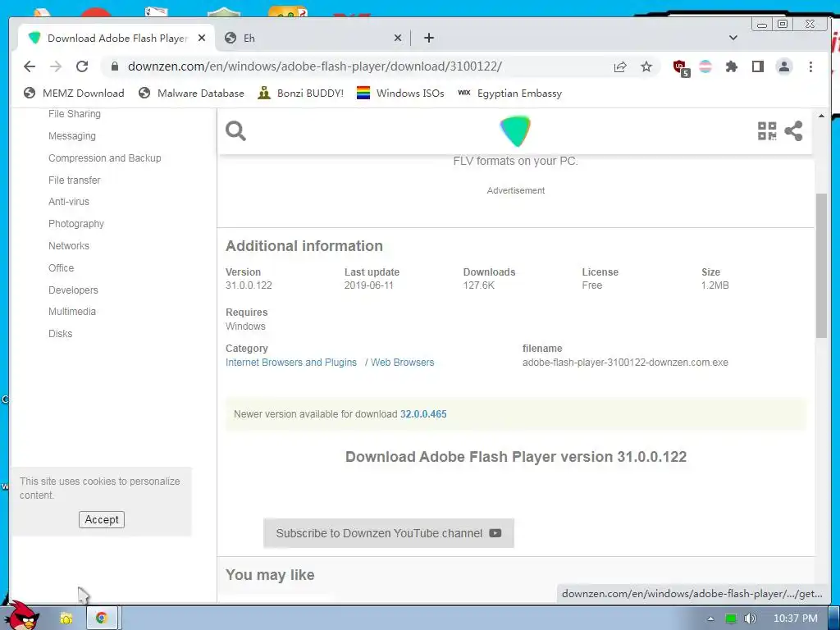Go back with the browser back arrow
The height and width of the screenshot is (630, 840).
[x=30, y=66]
